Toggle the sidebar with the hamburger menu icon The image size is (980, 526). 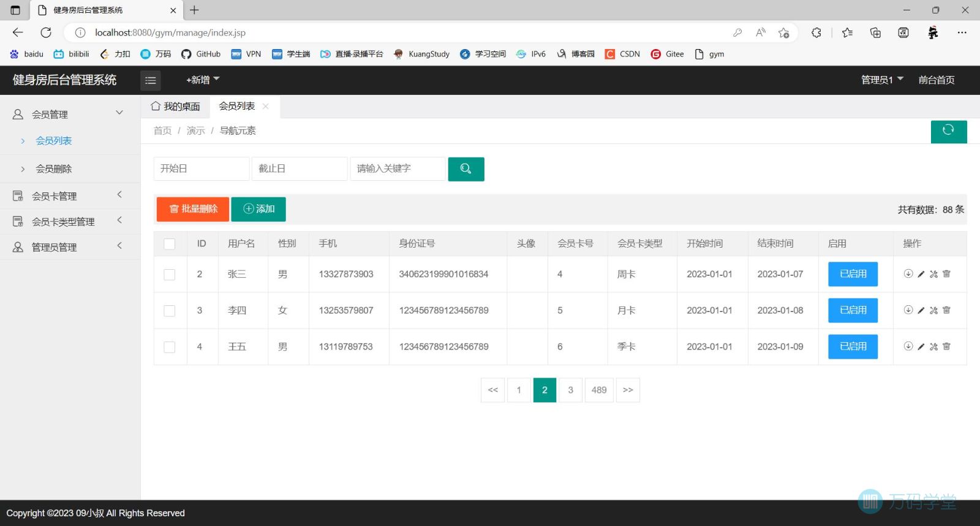[x=151, y=80]
